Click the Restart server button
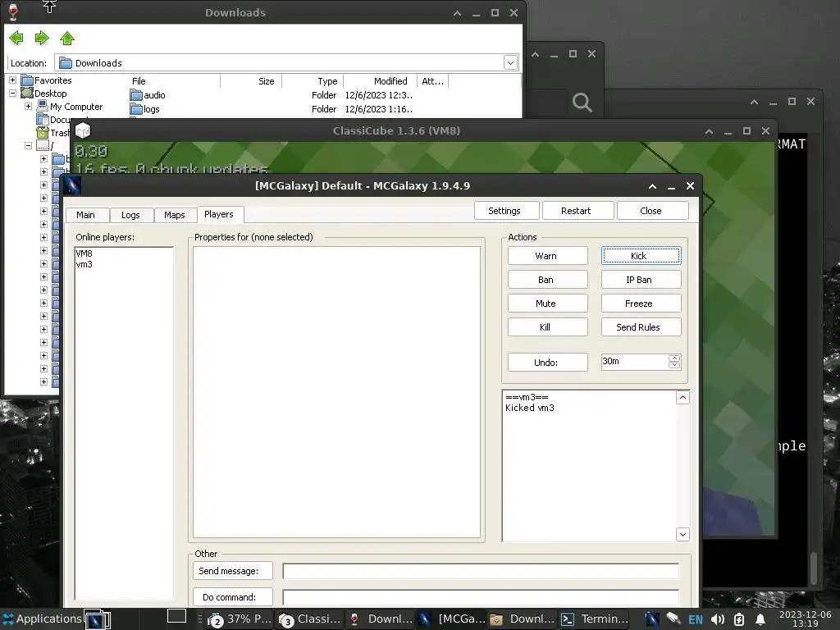 coord(577,211)
